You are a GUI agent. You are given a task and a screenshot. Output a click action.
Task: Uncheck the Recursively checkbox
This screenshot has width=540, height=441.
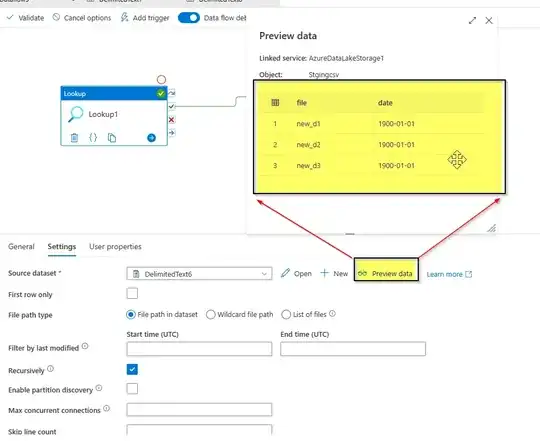tap(132, 369)
